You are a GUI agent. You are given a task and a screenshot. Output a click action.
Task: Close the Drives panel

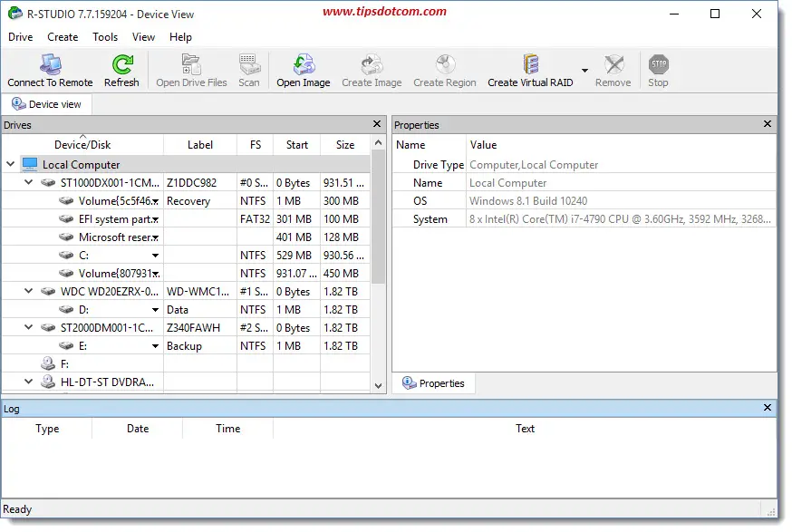click(x=377, y=124)
